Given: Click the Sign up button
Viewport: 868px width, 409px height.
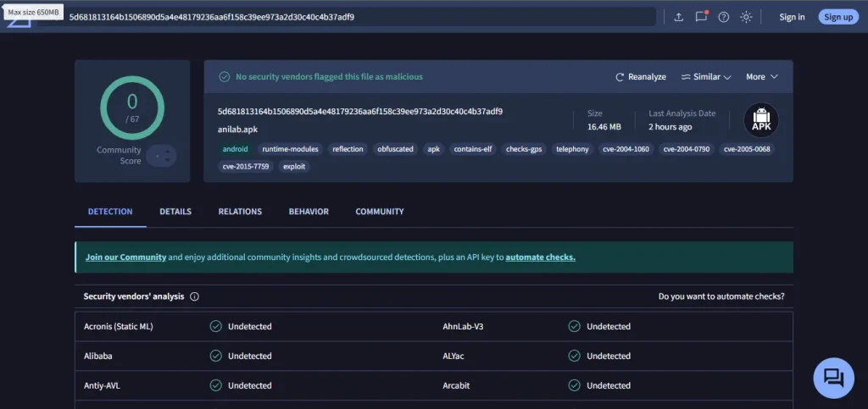Looking at the screenshot, I should (838, 17).
